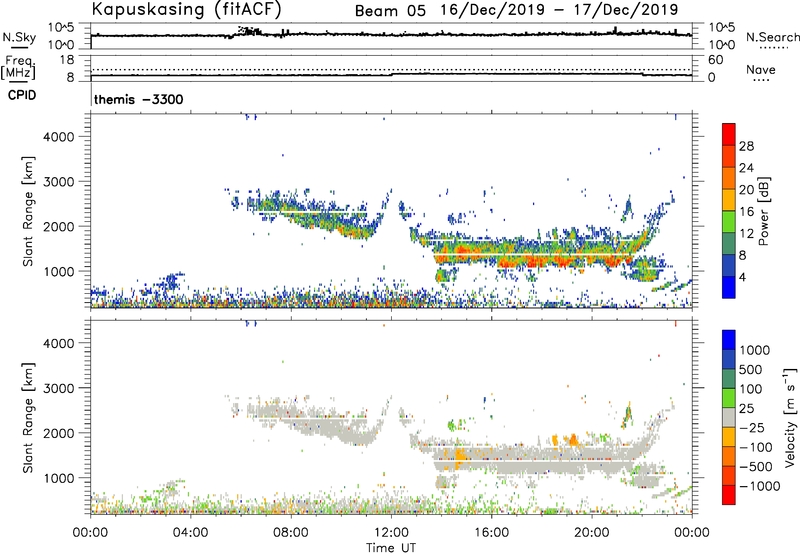This screenshot has height=554, width=800.
Task: Click the "12:00" time tick label
Action: [391, 533]
